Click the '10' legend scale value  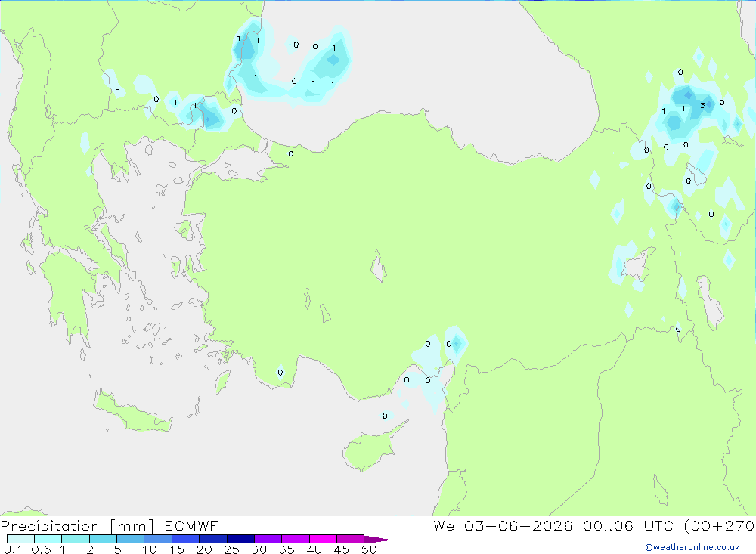click(150, 549)
